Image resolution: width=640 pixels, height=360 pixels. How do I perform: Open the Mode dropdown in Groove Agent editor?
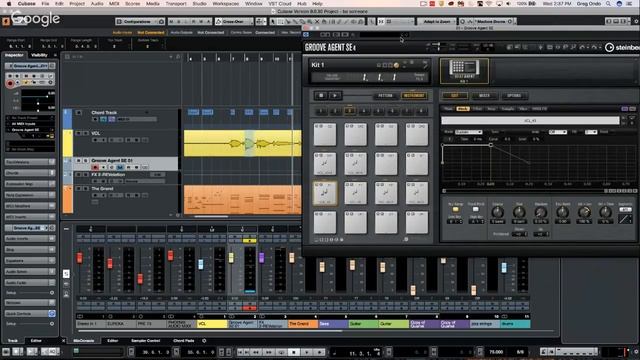pyautogui.click(x=469, y=132)
